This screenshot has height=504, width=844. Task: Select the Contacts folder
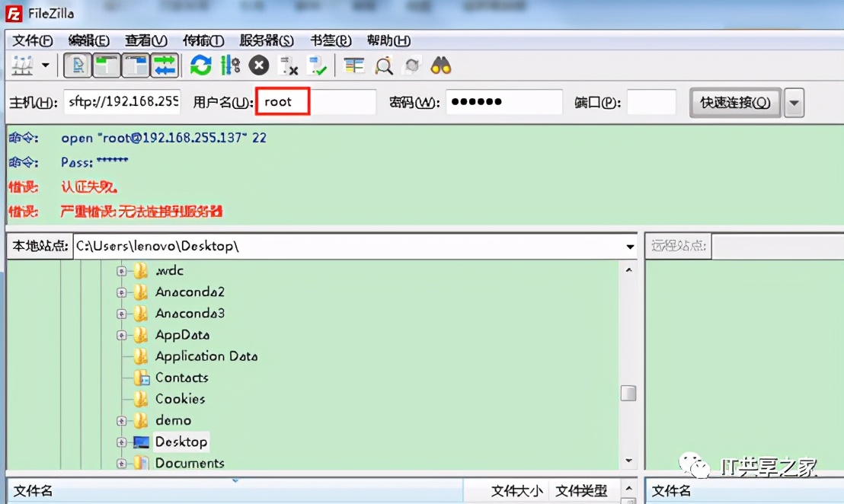[x=181, y=378]
